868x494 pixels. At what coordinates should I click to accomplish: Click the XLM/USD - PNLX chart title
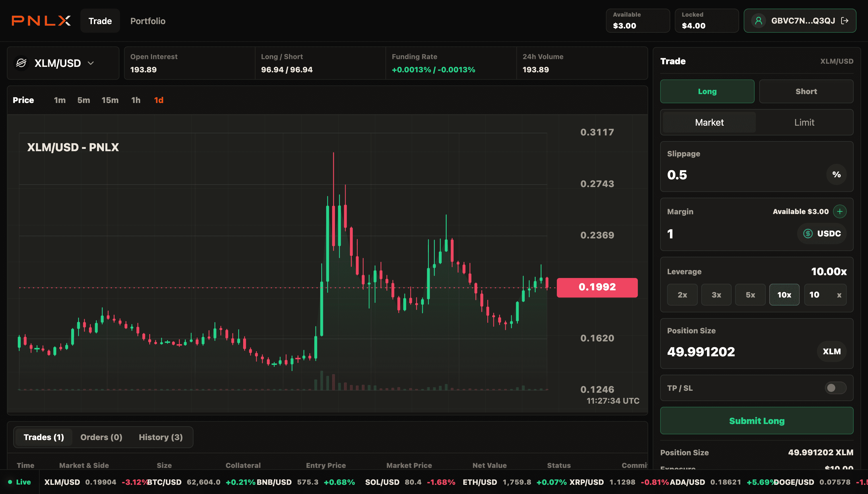73,147
